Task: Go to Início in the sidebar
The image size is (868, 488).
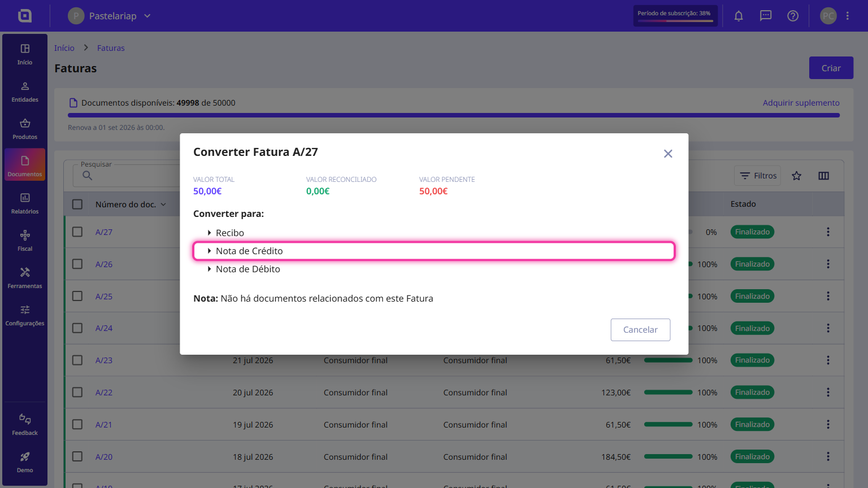Action: tap(25, 55)
